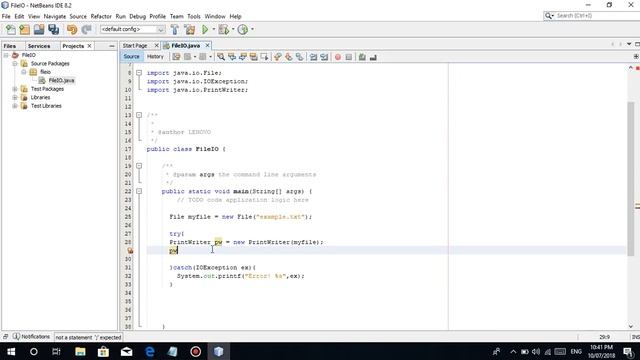
Task: Click the Redo arrow icon
Action: [x=86, y=29]
